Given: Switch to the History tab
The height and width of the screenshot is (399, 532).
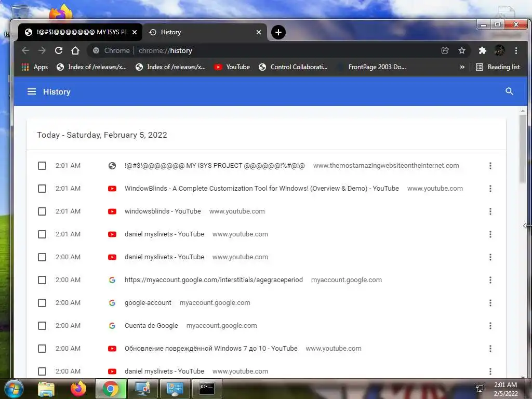Looking at the screenshot, I should 205,32.
